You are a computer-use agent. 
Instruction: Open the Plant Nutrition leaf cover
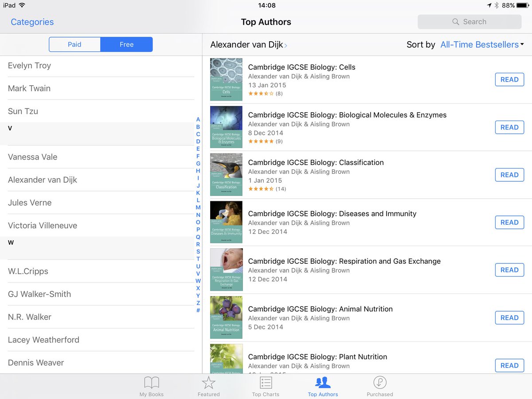point(226,359)
